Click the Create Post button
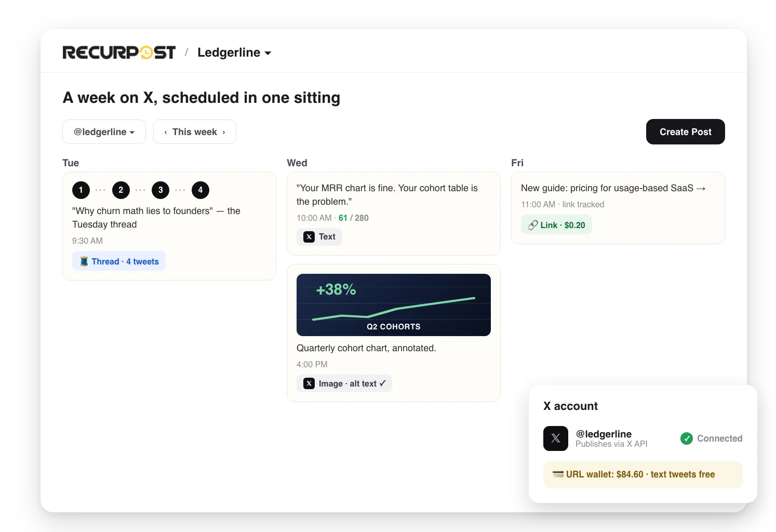 685,132
